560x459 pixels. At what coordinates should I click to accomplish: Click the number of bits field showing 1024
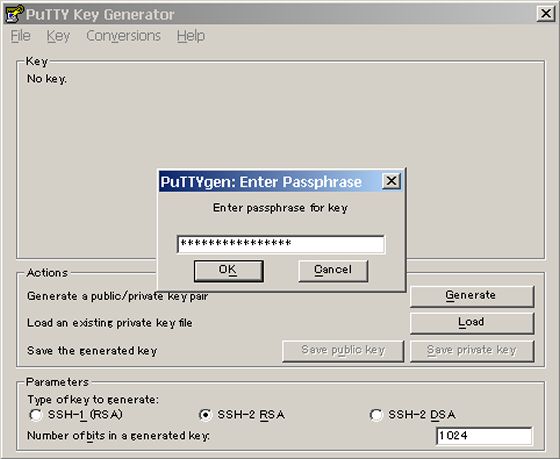[x=484, y=436]
